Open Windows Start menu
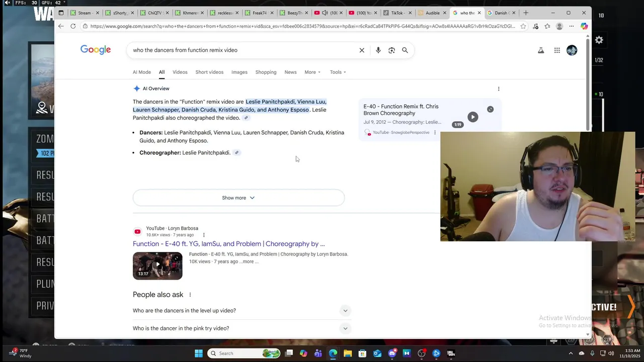The height and width of the screenshot is (362, 644). (199, 353)
